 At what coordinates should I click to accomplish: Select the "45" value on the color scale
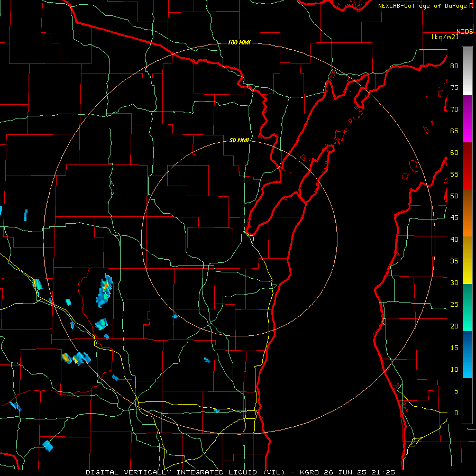[454, 218]
